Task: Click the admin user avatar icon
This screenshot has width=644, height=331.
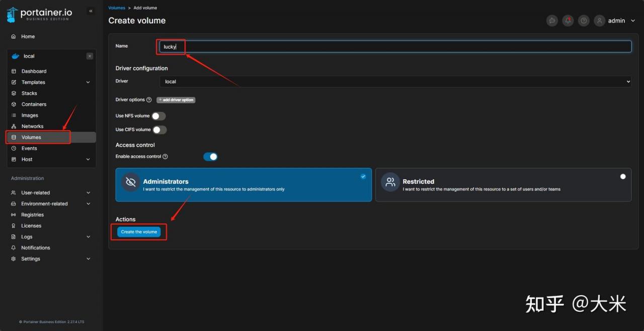Action: coord(599,21)
